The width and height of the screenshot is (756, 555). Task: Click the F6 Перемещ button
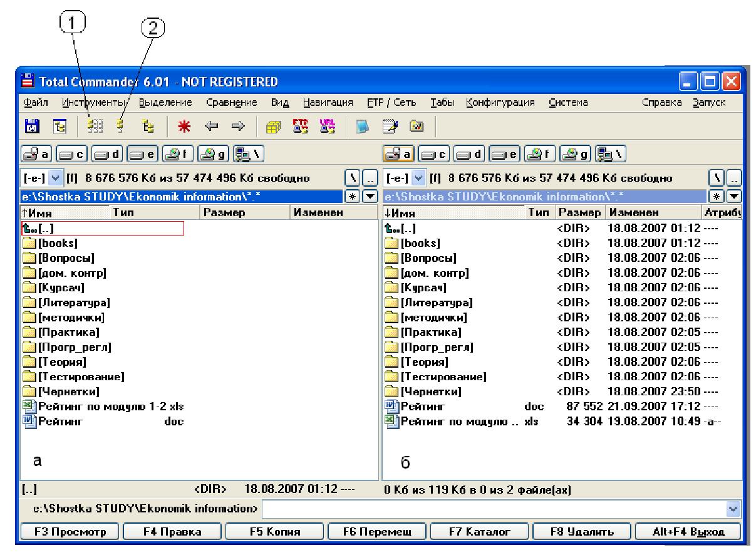click(x=377, y=532)
